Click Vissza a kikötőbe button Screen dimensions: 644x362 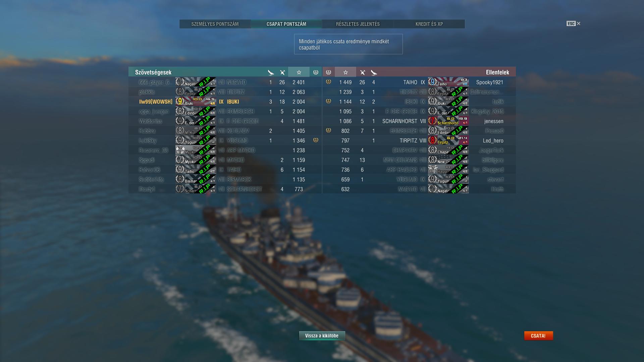pyautogui.click(x=322, y=336)
